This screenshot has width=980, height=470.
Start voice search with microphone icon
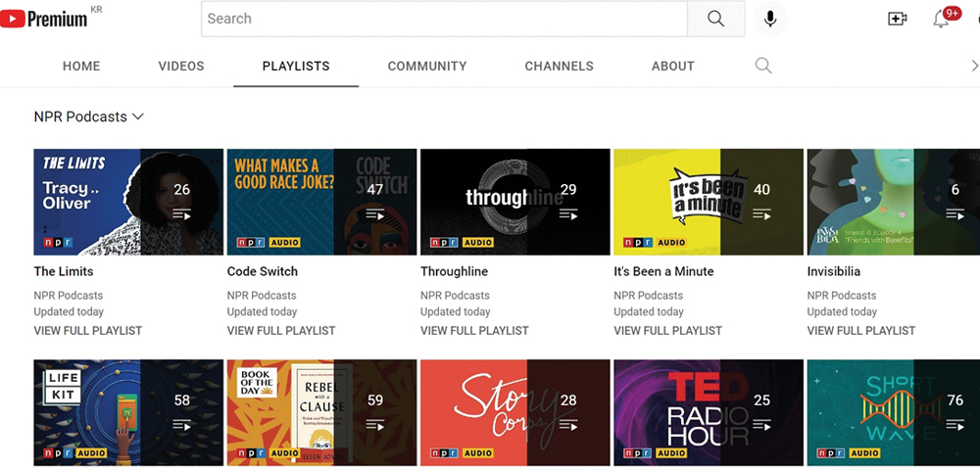[x=770, y=19]
